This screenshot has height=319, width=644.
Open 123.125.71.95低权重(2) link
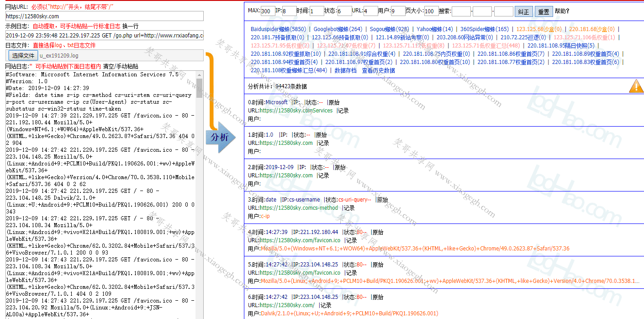tap(280, 45)
